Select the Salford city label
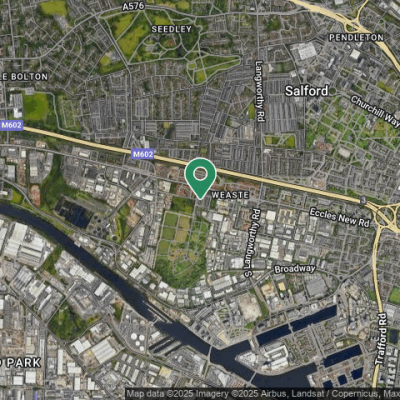The image size is (400, 400). (x=306, y=91)
